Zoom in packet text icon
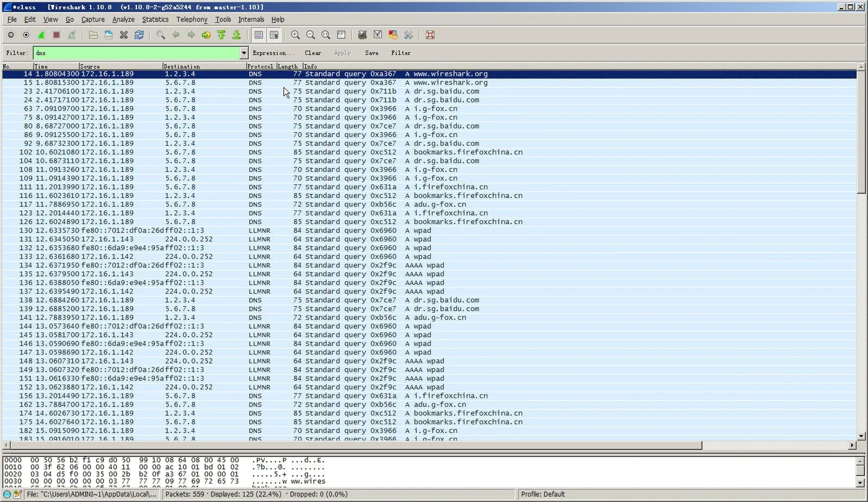 pyautogui.click(x=295, y=35)
